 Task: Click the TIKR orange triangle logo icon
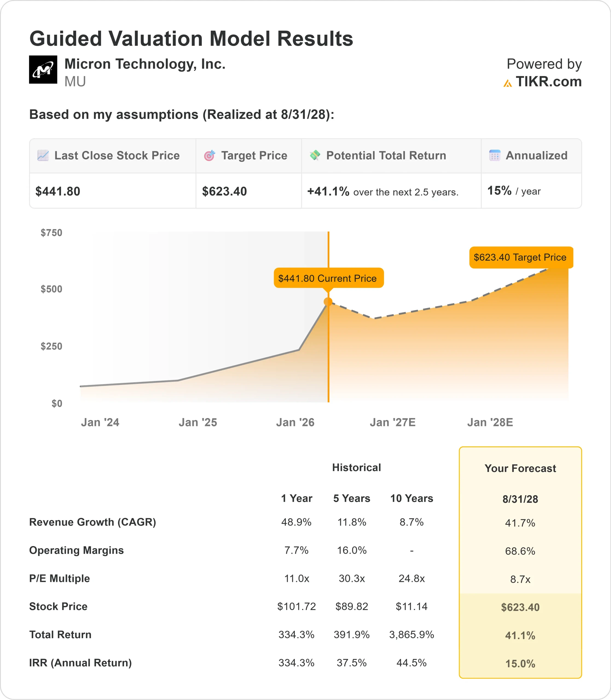click(x=507, y=83)
